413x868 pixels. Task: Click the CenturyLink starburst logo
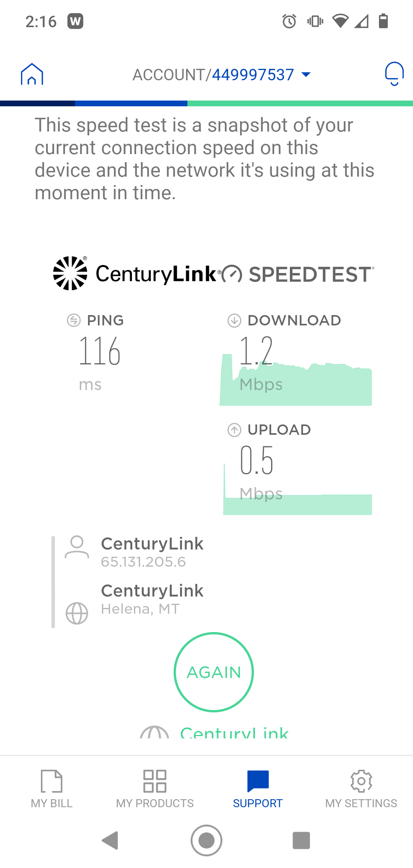tap(70, 273)
